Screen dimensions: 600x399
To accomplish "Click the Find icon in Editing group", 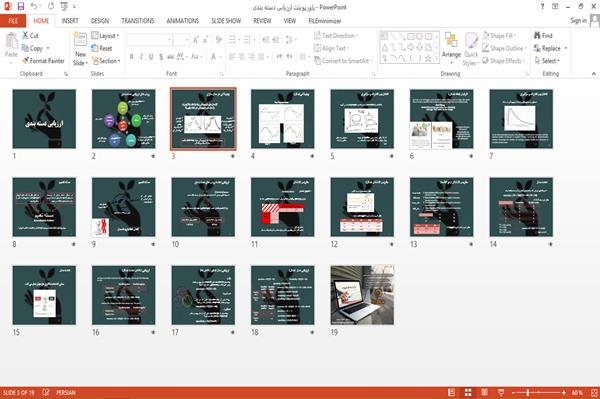I will (543, 36).
